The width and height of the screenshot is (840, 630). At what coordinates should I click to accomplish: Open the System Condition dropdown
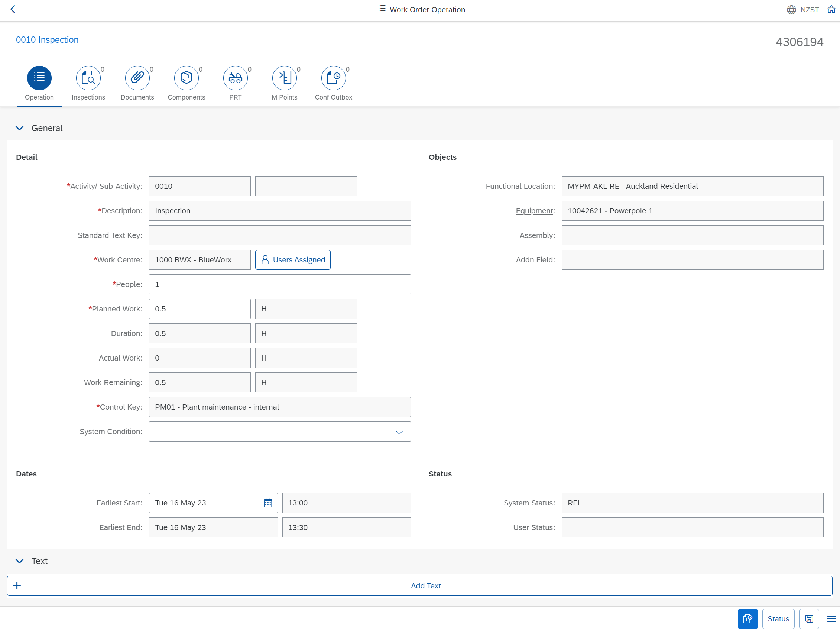[x=399, y=432]
